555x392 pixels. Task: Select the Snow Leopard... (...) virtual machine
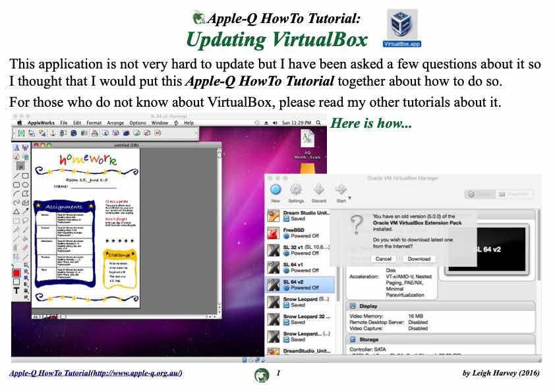click(300, 337)
